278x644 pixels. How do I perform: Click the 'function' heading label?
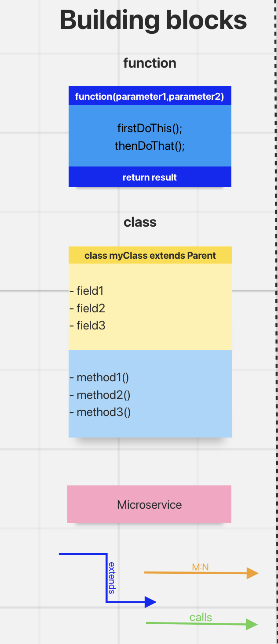pos(150,63)
